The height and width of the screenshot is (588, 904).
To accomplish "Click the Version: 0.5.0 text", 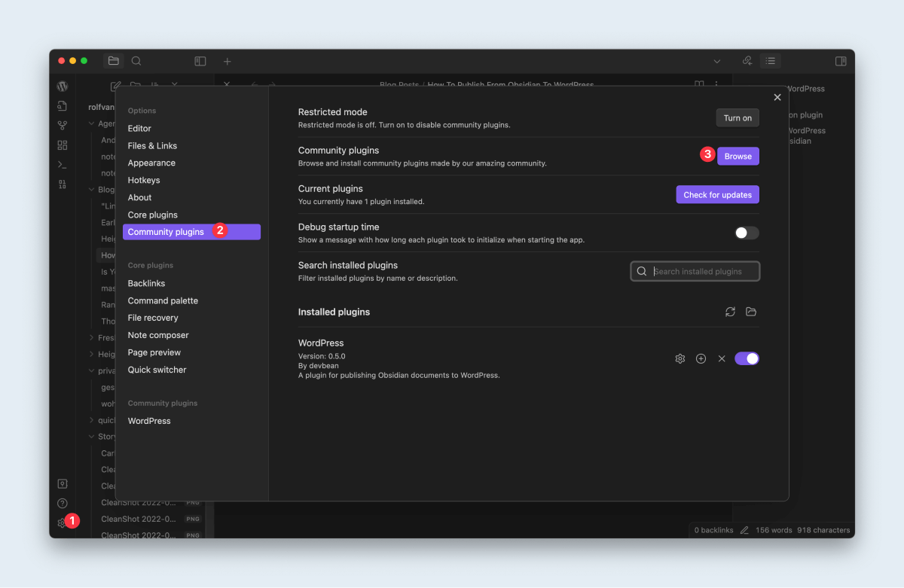I will pos(322,356).
